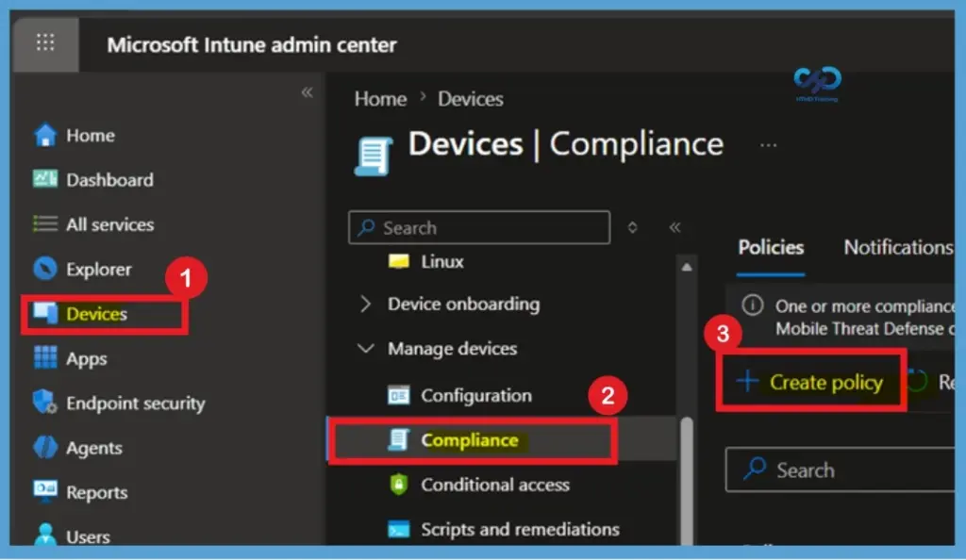Click the Home breadcrumb link
This screenshot has height=560, width=966.
point(380,98)
